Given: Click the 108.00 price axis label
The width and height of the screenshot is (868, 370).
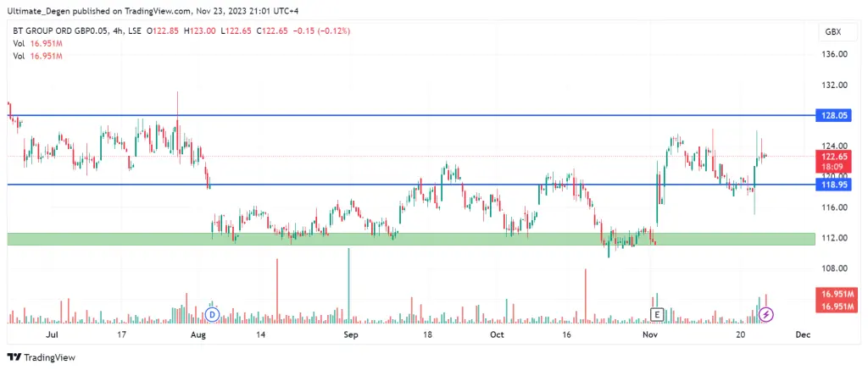Looking at the screenshot, I should [836, 268].
